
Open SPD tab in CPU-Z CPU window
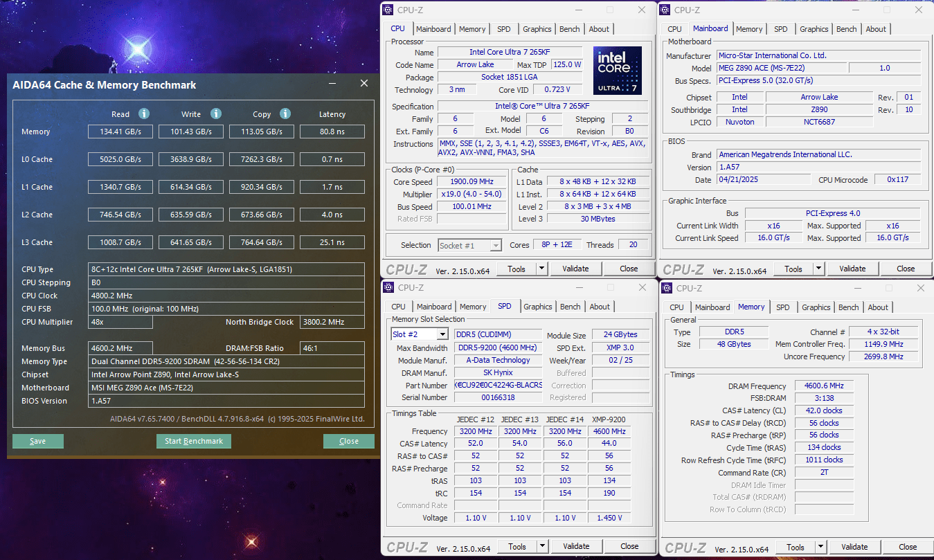pos(504,29)
